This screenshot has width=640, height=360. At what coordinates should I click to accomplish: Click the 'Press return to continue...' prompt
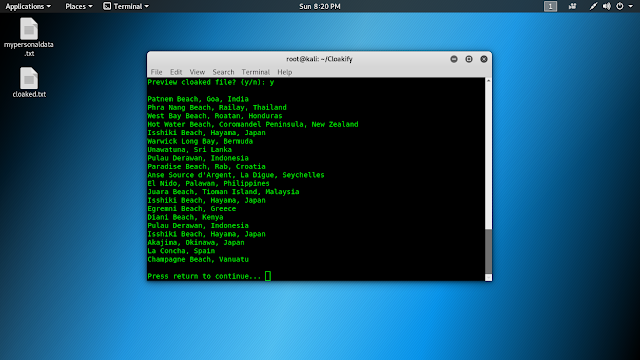click(x=204, y=276)
